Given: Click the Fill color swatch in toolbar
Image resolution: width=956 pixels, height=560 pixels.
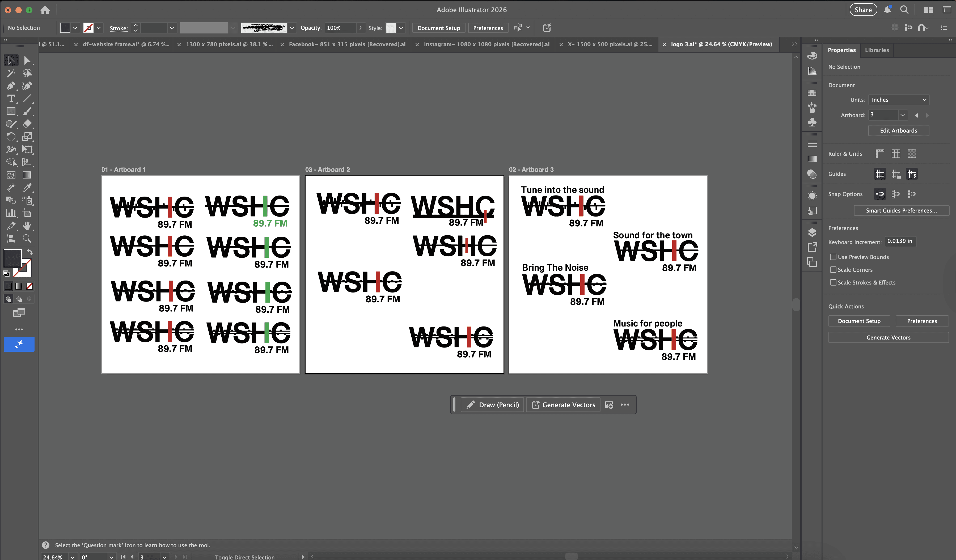Looking at the screenshot, I should click(12, 258).
